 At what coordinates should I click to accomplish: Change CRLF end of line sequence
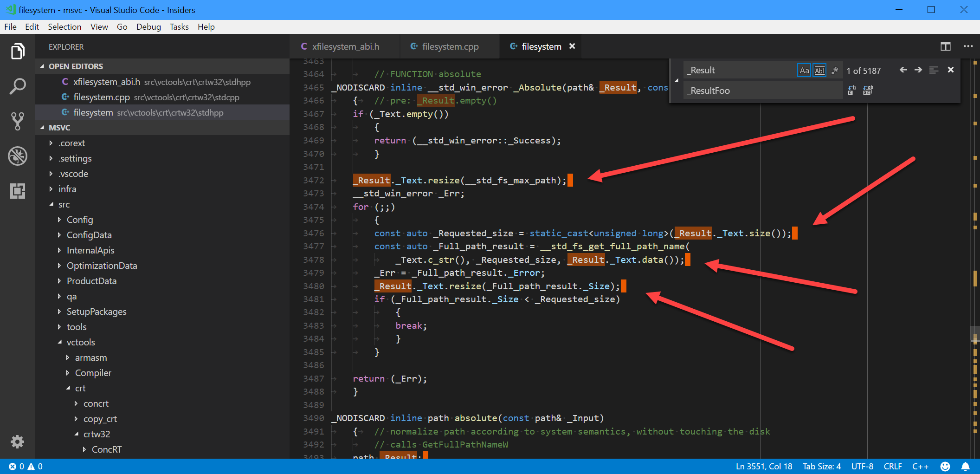point(893,467)
